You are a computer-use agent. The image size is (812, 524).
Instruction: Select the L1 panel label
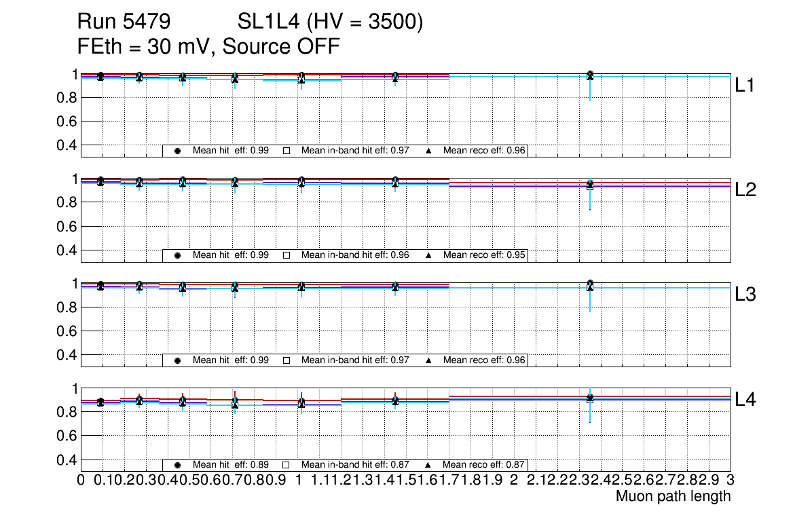[745, 86]
